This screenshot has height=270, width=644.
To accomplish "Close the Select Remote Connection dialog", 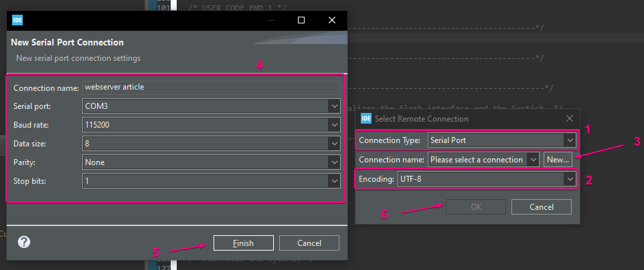I will click(x=570, y=118).
